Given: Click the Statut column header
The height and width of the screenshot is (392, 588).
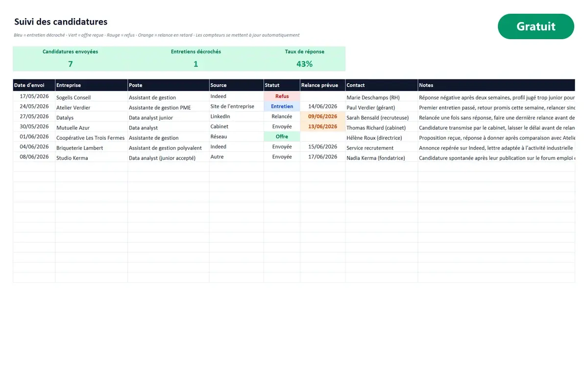Looking at the screenshot, I should tap(282, 85).
